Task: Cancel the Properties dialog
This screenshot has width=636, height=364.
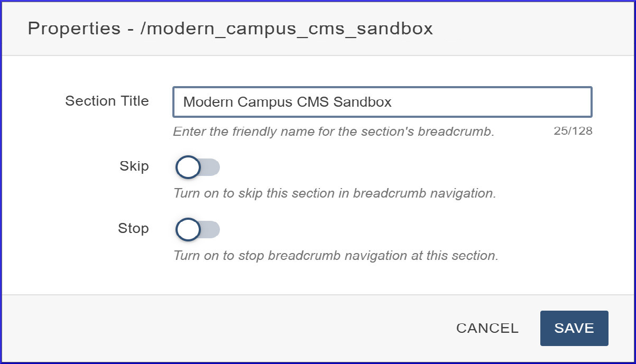Action: [487, 328]
